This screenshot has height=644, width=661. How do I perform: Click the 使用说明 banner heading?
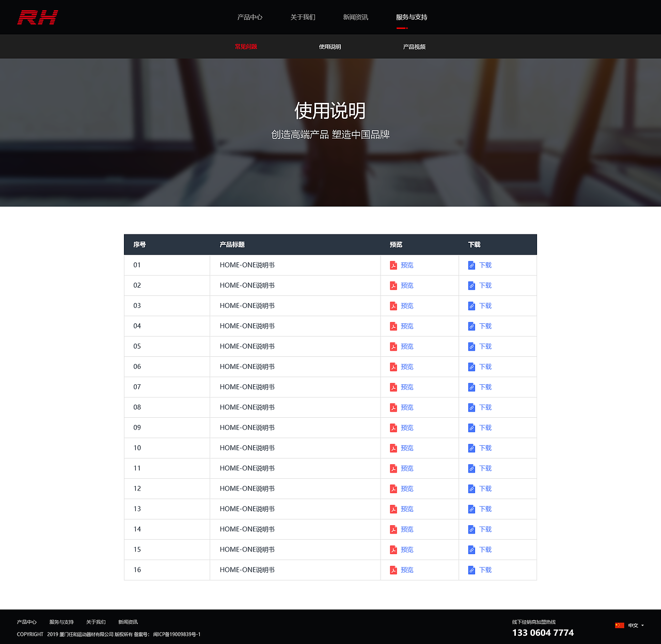(x=330, y=111)
